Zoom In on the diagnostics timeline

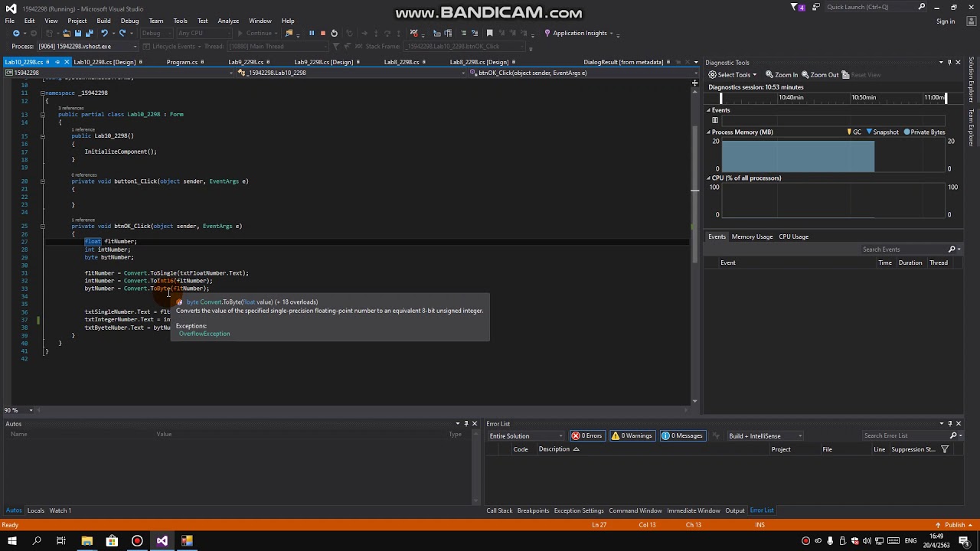click(781, 75)
